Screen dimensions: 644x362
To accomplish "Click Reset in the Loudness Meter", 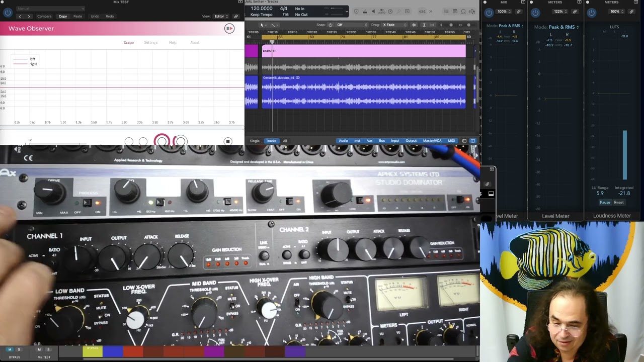I will 619,203.
